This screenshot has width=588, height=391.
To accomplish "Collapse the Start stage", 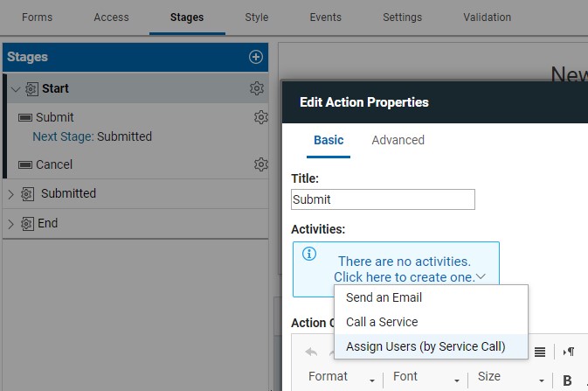I will tap(16, 89).
